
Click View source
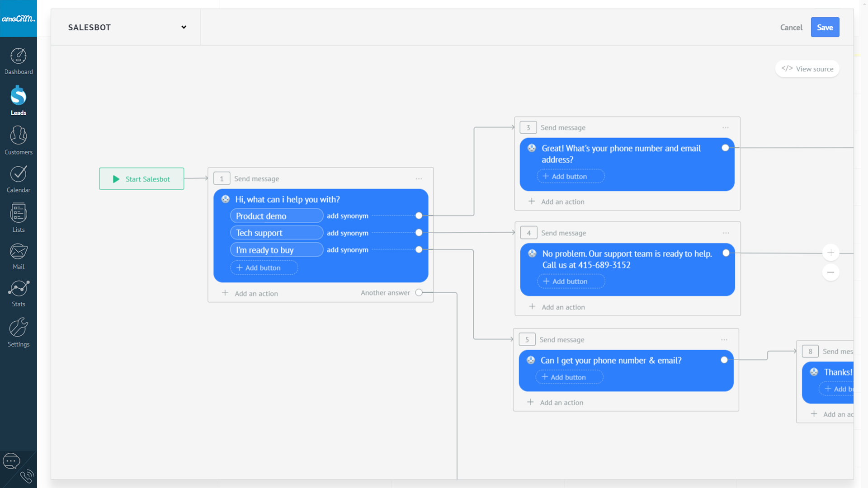point(807,69)
